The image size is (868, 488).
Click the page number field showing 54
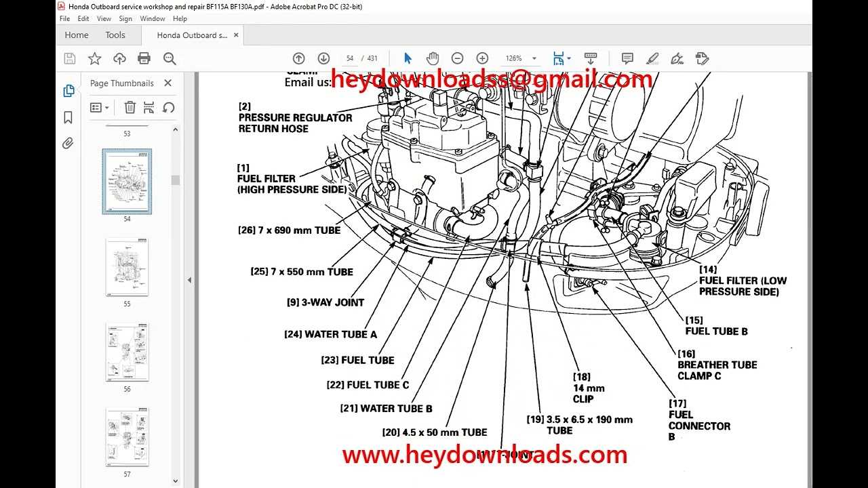pyautogui.click(x=350, y=58)
